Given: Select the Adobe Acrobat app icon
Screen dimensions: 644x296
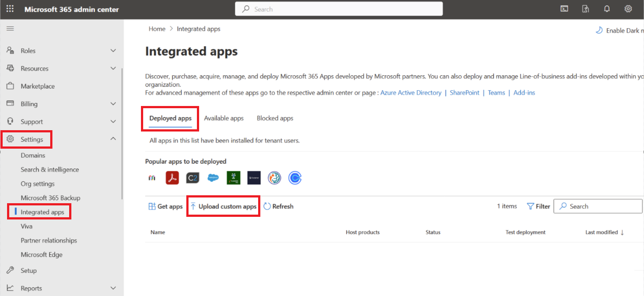Looking at the screenshot, I should (172, 178).
